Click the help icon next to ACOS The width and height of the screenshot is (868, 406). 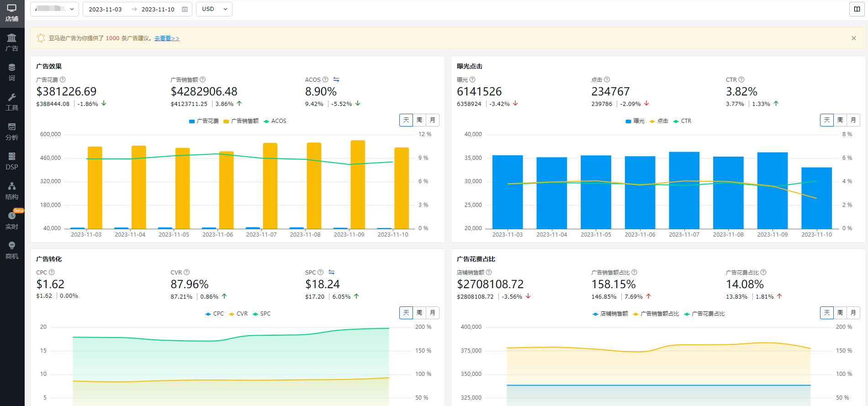click(325, 79)
